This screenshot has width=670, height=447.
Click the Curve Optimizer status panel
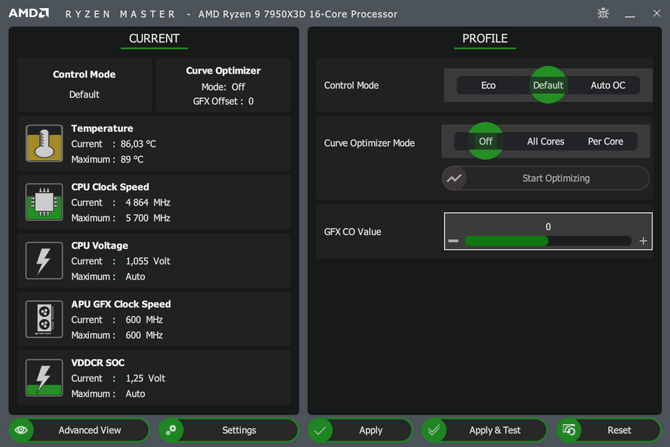(x=223, y=85)
